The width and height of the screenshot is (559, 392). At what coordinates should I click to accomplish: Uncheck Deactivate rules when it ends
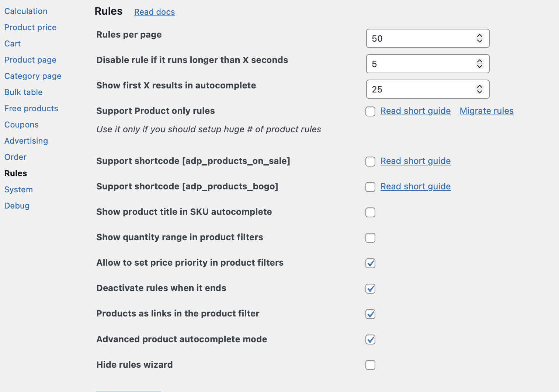coord(370,288)
